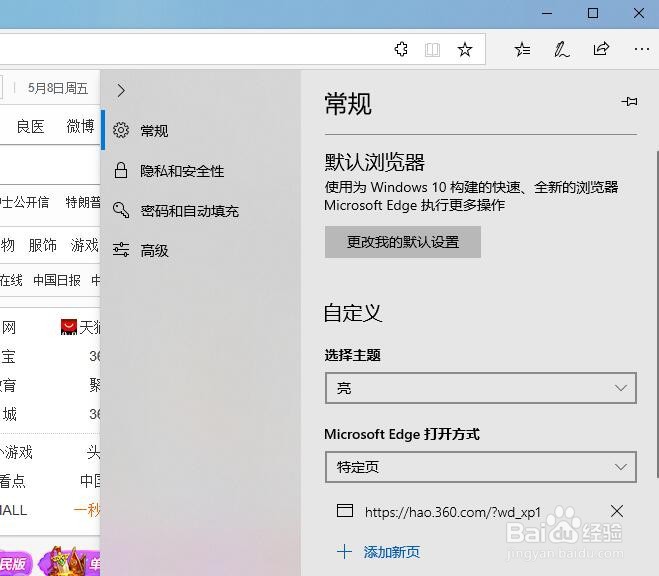Image resolution: width=659 pixels, height=576 pixels.
Task: Click the 良医 link on the webpage
Action: [x=30, y=126]
